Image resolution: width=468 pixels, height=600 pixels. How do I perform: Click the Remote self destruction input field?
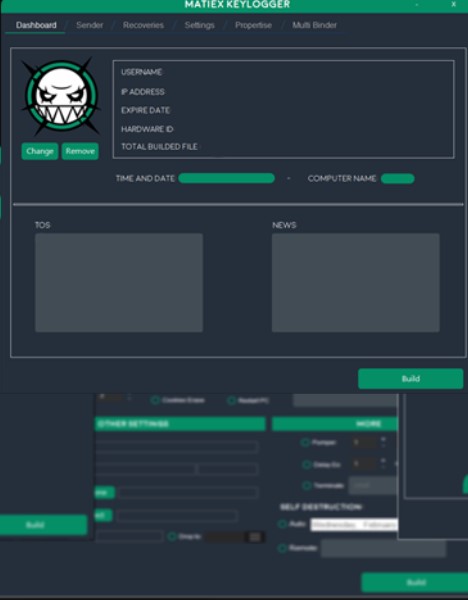tap(383, 548)
